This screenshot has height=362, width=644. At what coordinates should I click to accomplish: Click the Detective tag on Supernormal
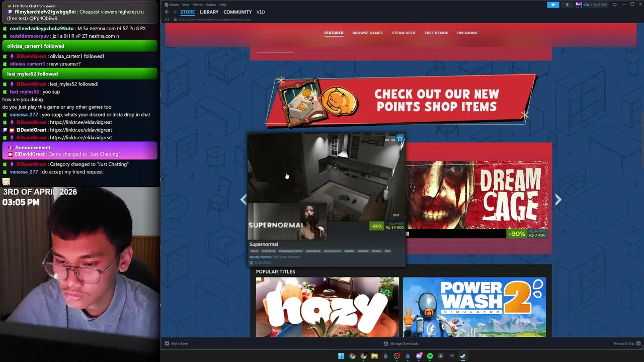(x=363, y=251)
